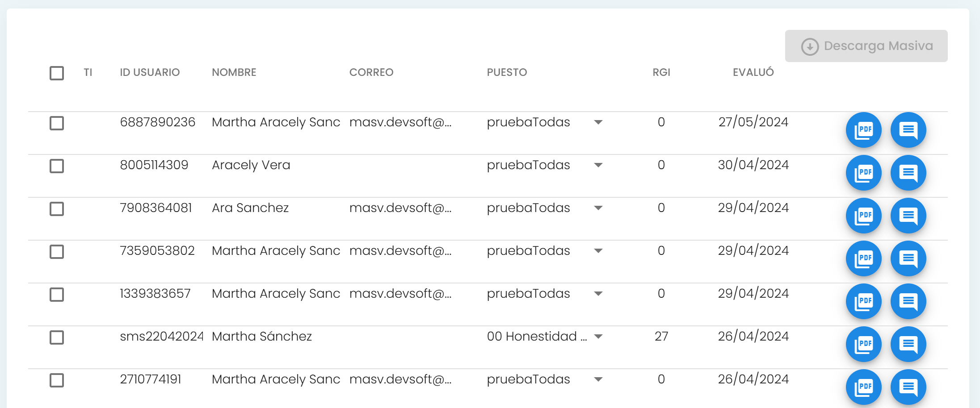Open comments for Martha Sánchez sms22042024
980x408 pixels.
coord(908,344)
